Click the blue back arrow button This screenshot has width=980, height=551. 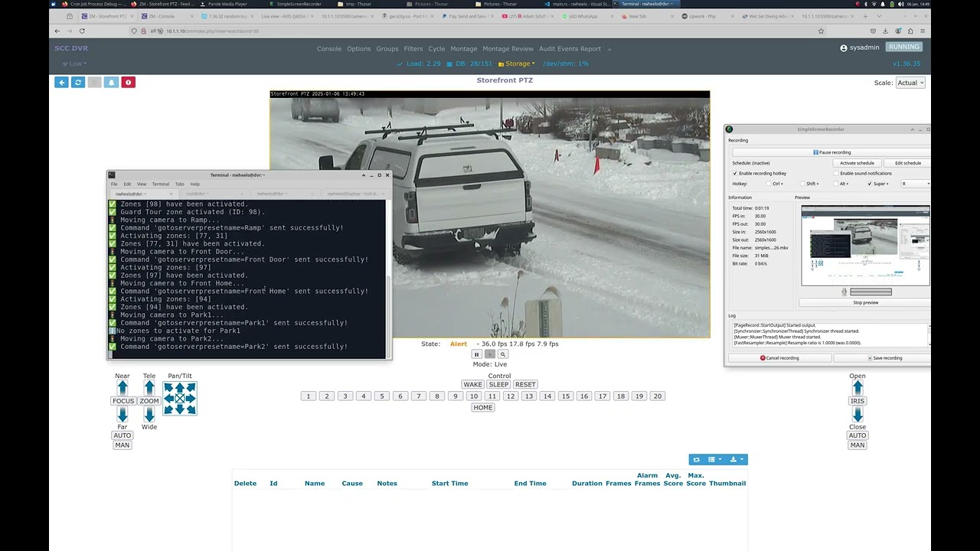pos(61,82)
